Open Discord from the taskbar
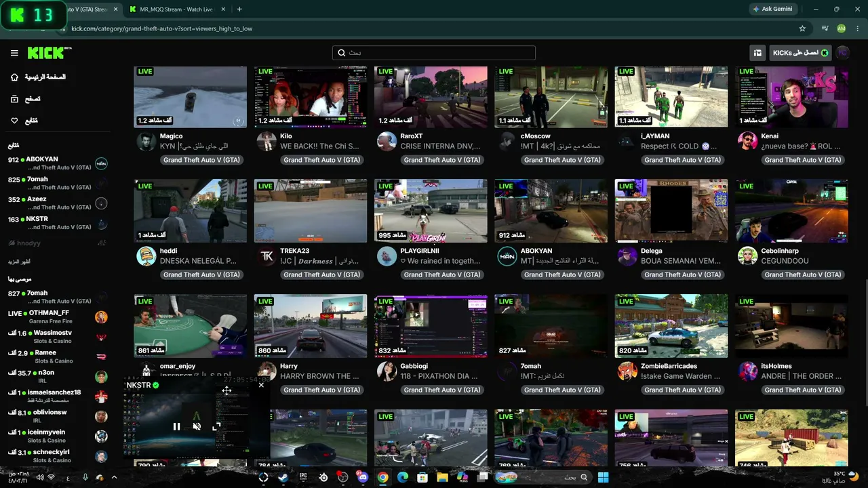This screenshot has height=488, width=868. (x=363, y=477)
